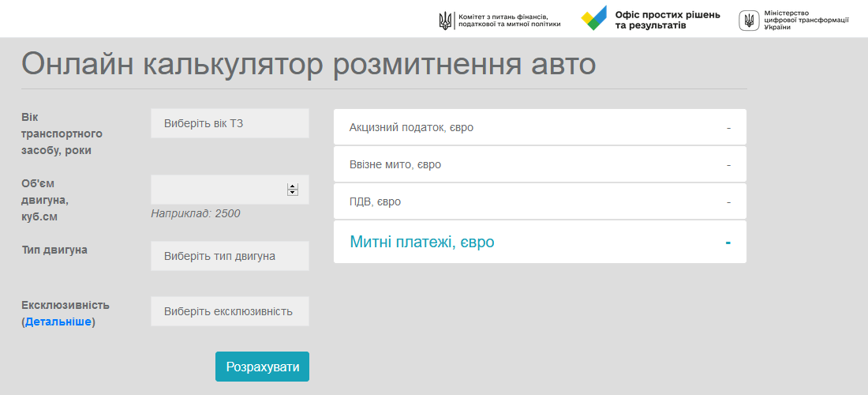Focus the engine volume input field
The width and height of the screenshot is (868, 395).
click(219, 190)
